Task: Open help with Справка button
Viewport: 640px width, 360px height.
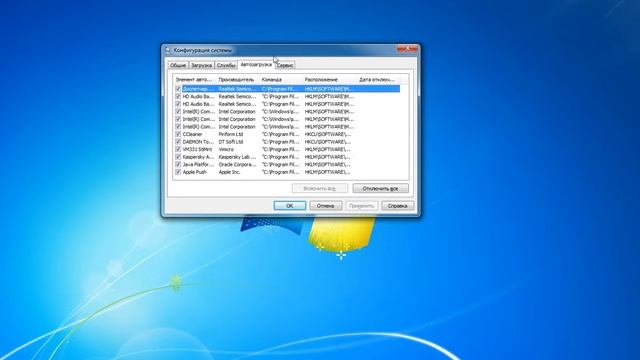Action: pyautogui.click(x=398, y=206)
